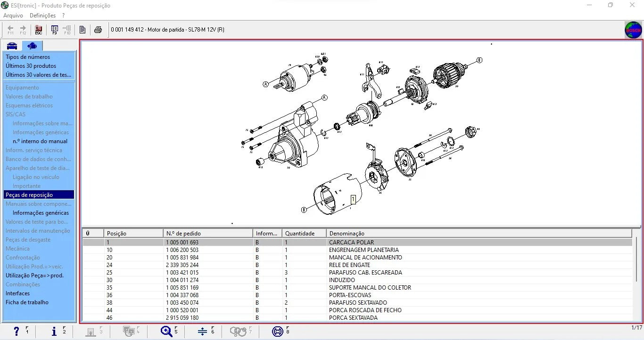Sort by the 'N.º de pedido' column header

207,233
